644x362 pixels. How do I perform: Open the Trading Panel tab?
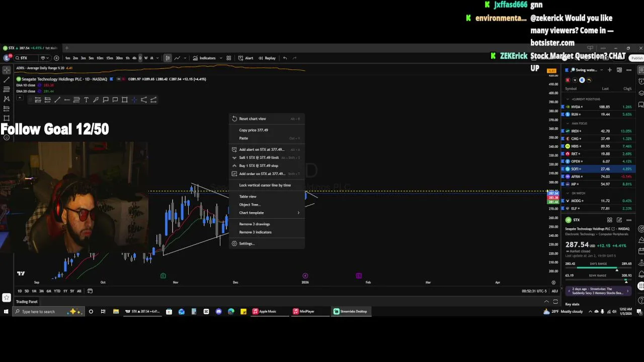pos(27,302)
